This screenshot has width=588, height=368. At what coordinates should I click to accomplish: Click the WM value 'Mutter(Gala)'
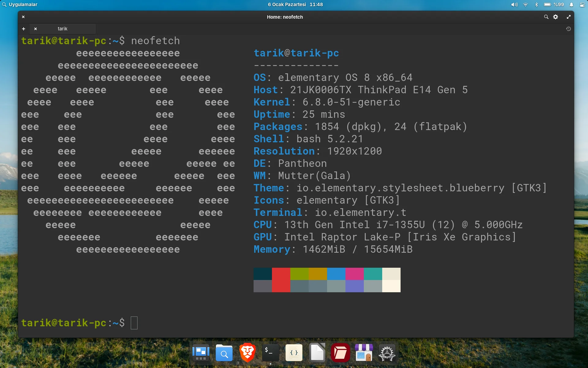click(315, 176)
